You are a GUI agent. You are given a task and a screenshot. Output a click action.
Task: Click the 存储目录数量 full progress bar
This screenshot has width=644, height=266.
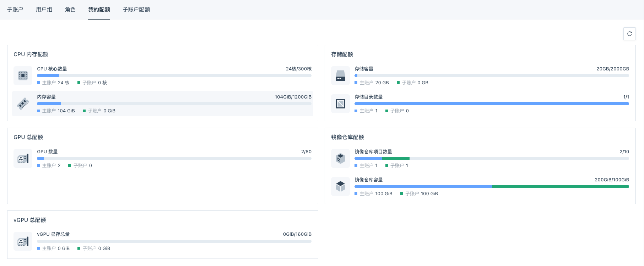click(x=492, y=103)
